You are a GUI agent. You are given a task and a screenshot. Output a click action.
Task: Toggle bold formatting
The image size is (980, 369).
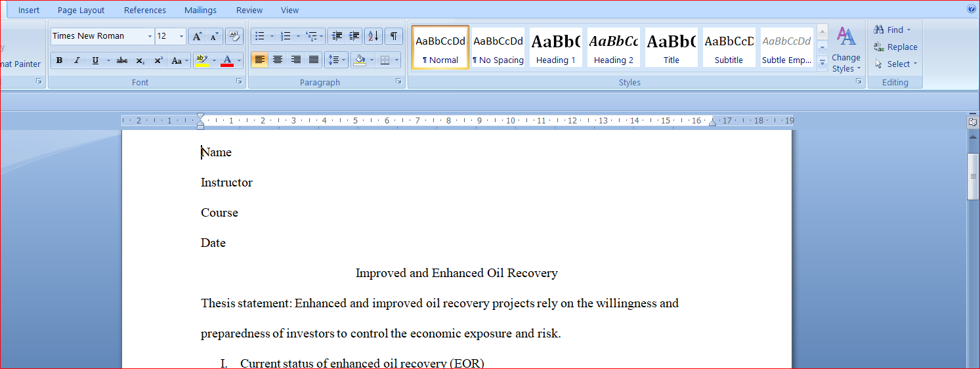59,60
